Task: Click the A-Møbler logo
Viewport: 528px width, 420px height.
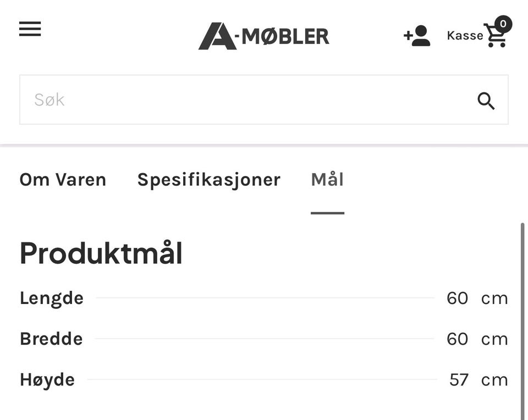Action: click(263, 36)
